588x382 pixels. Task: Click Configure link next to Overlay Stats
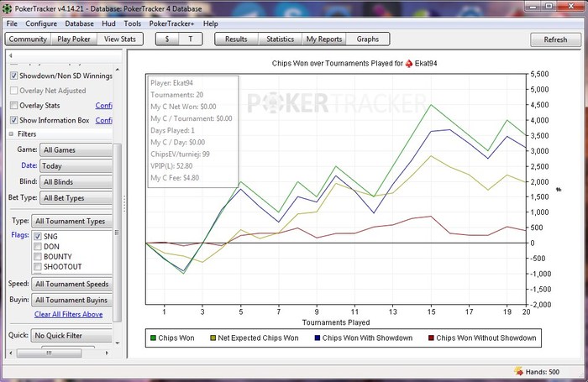click(x=104, y=105)
